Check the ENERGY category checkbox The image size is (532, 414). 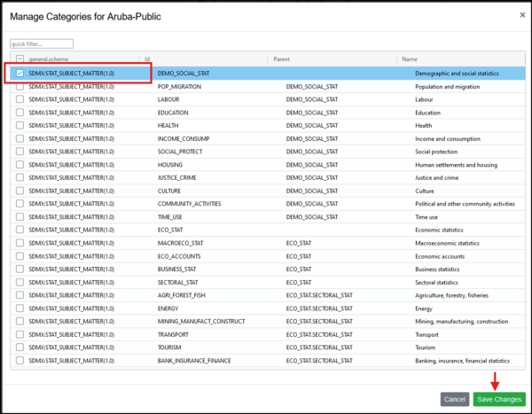tap(20, 309)
